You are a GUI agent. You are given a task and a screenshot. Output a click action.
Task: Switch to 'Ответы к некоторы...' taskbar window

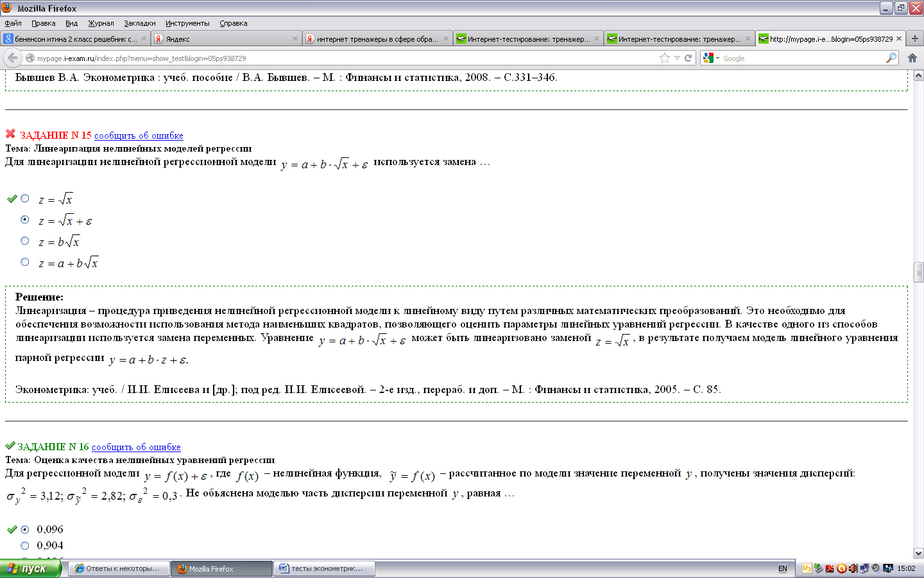[x=120, y=568]
